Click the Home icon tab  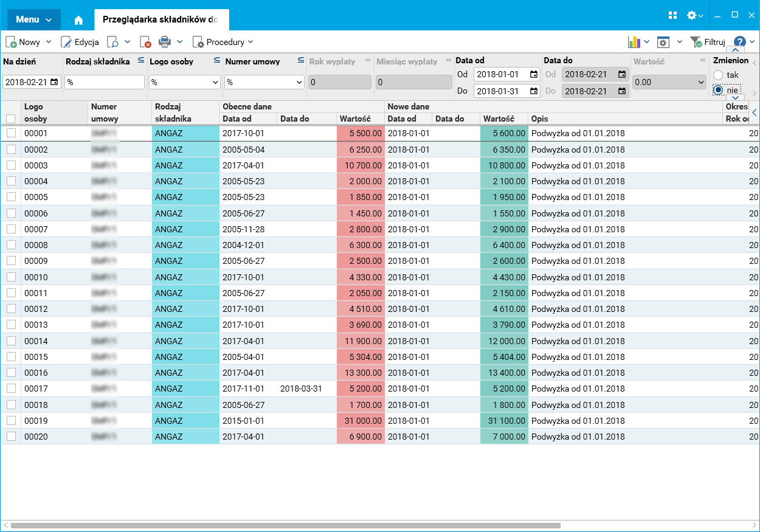click(x=78, y=19)
